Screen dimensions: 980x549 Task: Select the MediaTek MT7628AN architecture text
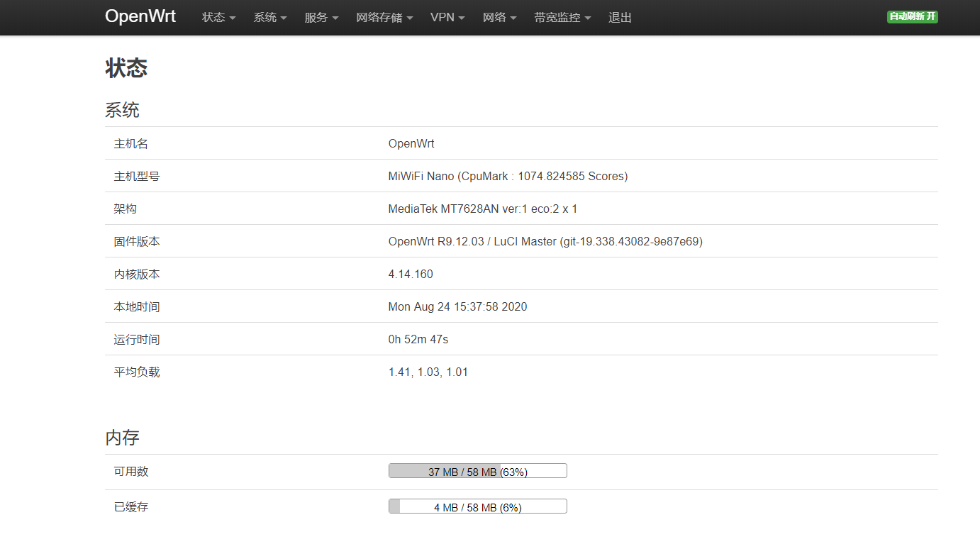(483, 209)
